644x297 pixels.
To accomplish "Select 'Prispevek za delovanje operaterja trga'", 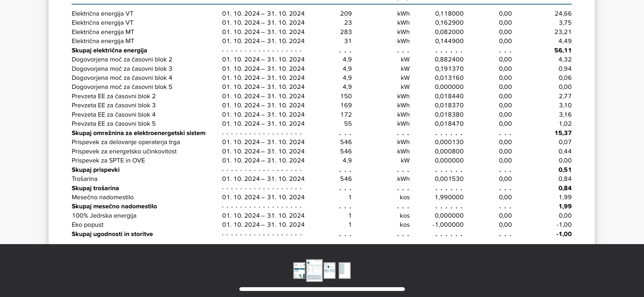I will tap(126, 142).
